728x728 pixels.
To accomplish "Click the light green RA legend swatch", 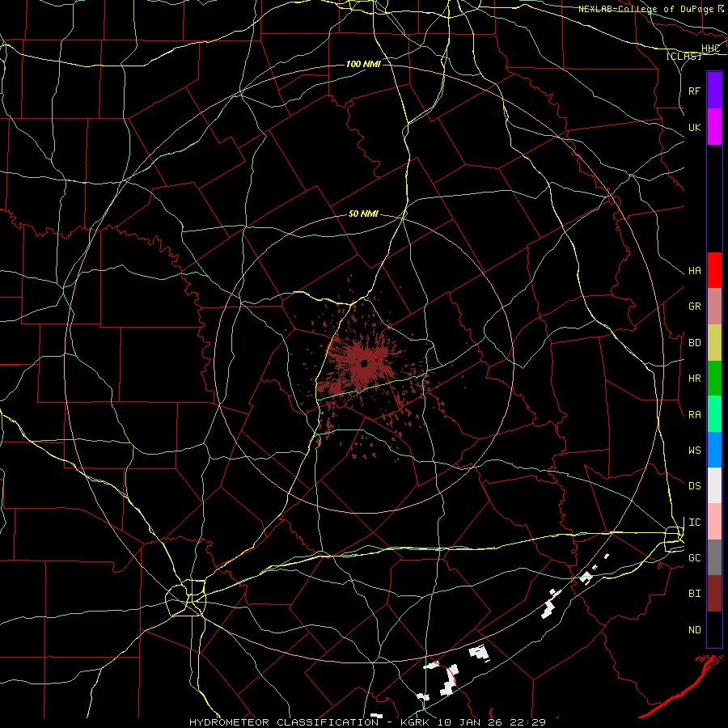I will point(714,414).
